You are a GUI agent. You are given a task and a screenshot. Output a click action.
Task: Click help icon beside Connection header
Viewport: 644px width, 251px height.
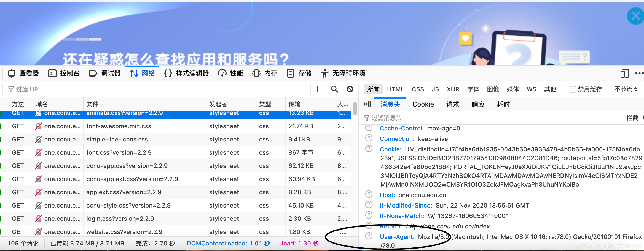(x=369, y=138)
